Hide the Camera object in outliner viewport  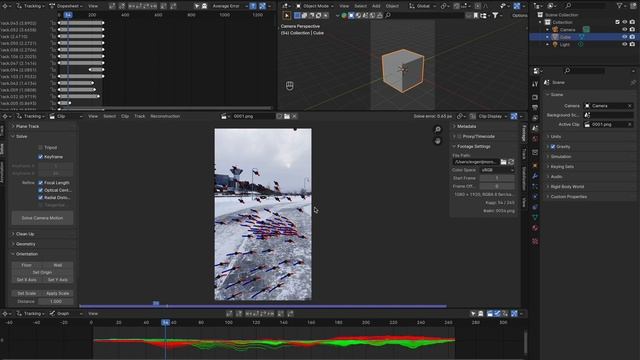[x=624, y=30]
